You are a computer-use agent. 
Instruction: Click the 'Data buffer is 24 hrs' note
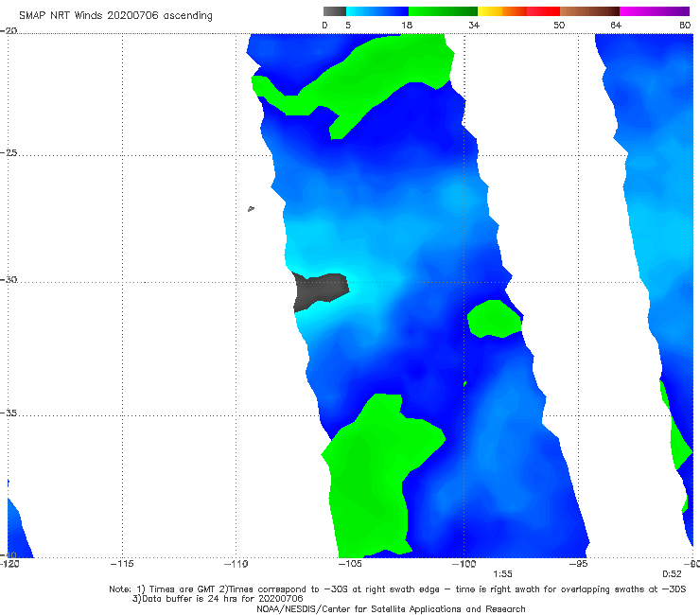[x=218, y=599]
